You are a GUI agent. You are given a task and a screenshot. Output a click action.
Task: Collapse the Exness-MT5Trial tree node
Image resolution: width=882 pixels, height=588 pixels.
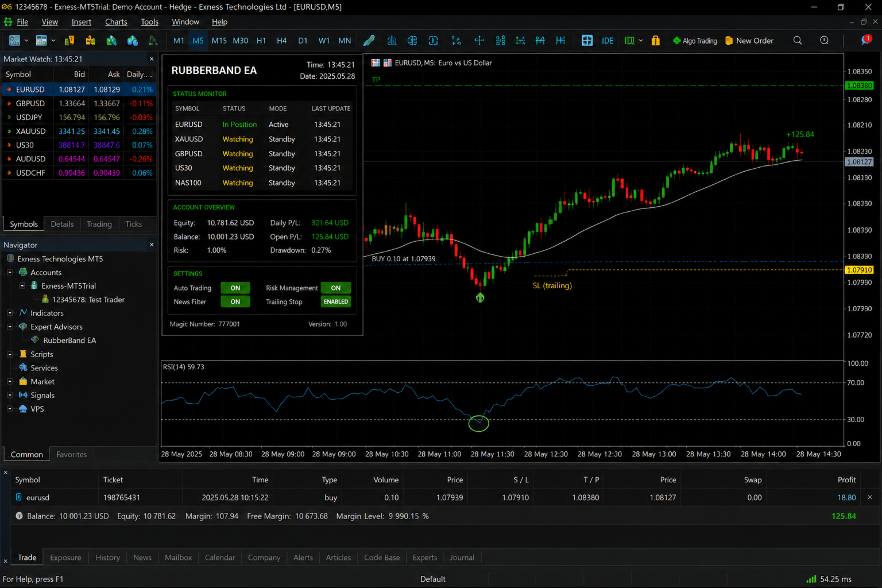[x=22, y=285]
